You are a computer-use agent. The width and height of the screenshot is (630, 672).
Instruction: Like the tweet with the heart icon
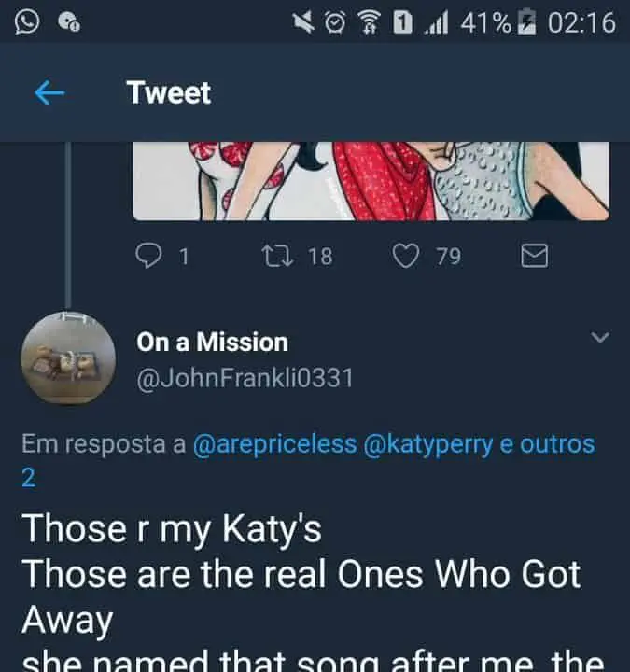point(404,256)
